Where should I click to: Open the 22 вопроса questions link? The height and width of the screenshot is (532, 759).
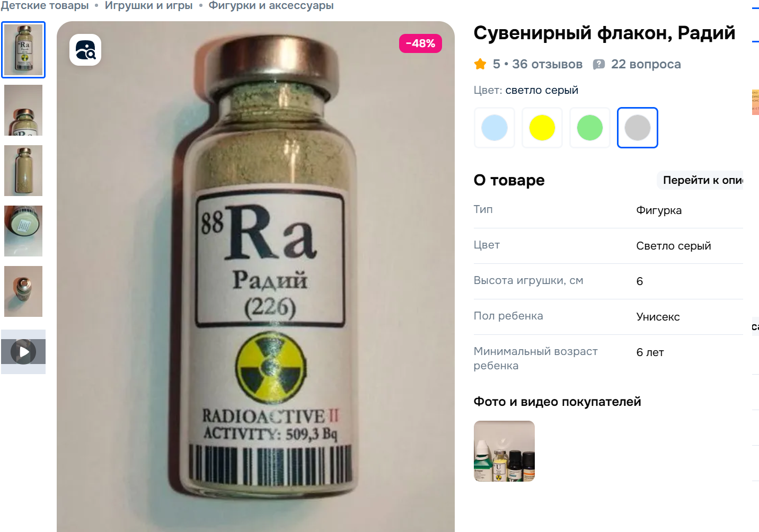click(646, 64)
